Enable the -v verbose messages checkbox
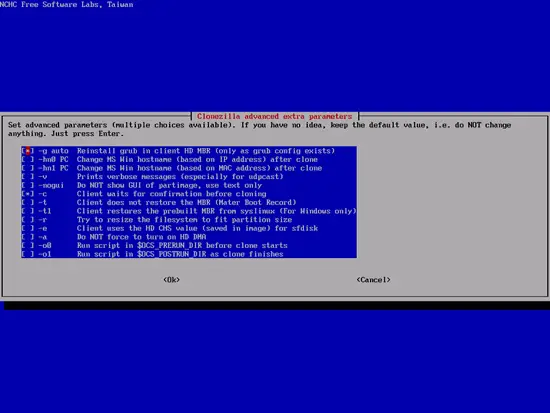The height and width of the screenshot is (413, 550). pos(28,177)
